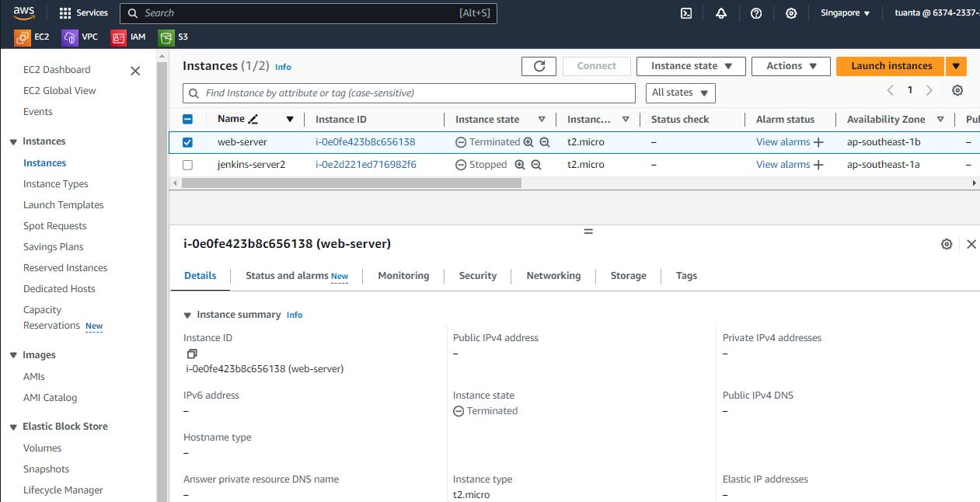Screen dimensions: 980x502
Task: Open the Instance state dropdown
Action: 691,66
